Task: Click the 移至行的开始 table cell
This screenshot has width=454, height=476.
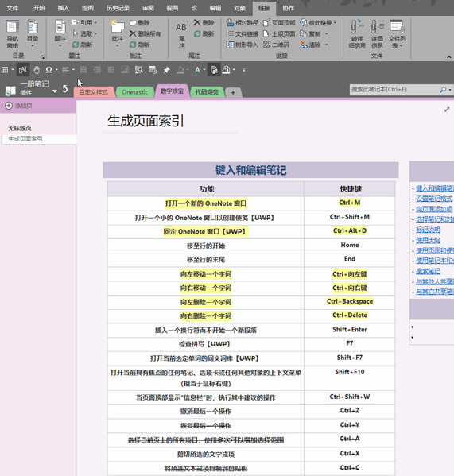Action: pos(206,246)
